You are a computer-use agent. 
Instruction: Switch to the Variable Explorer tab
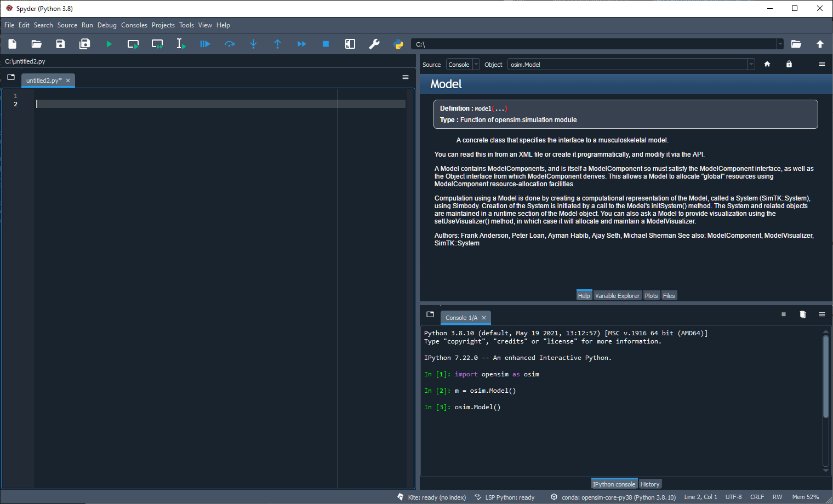(x=617, y=295)
